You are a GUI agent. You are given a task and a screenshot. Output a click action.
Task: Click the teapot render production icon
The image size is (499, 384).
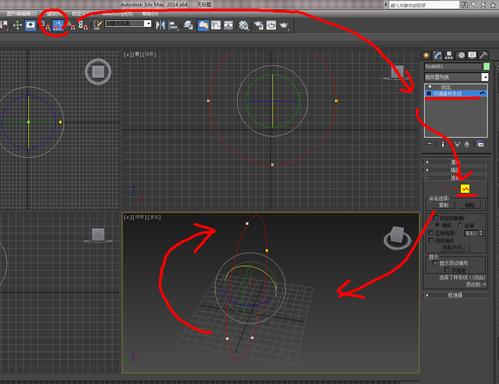point(284,25)
